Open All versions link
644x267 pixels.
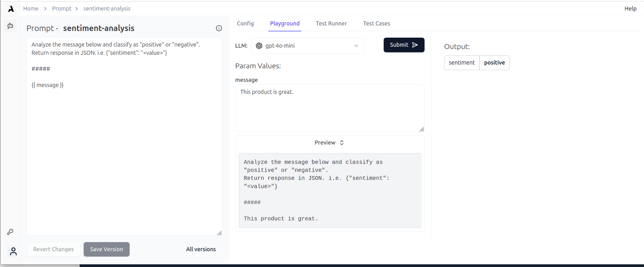(201, 249)
